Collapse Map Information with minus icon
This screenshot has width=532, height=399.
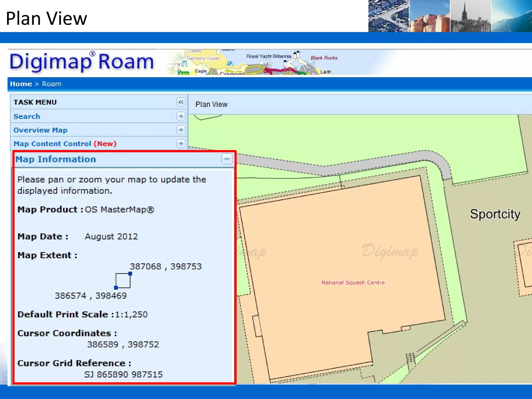(x=227, y=159)
